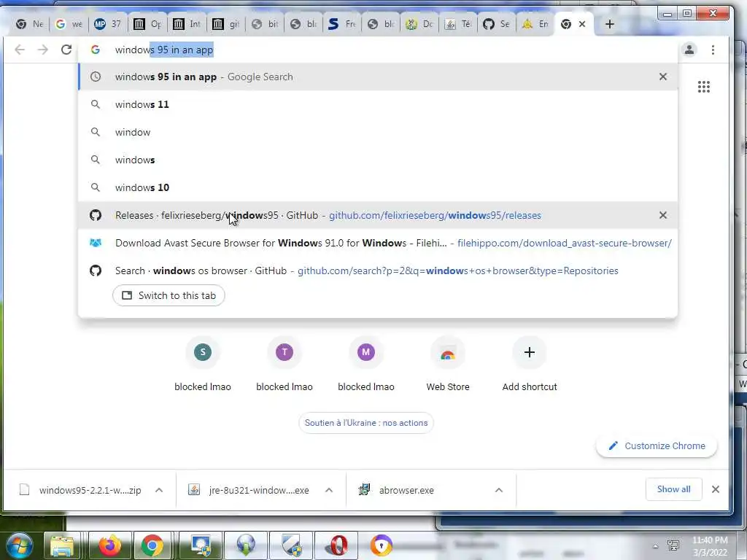This screenshot has height=560, width=747.
Task: Open the Chrome profile avatar
Action: pos(689,50)
